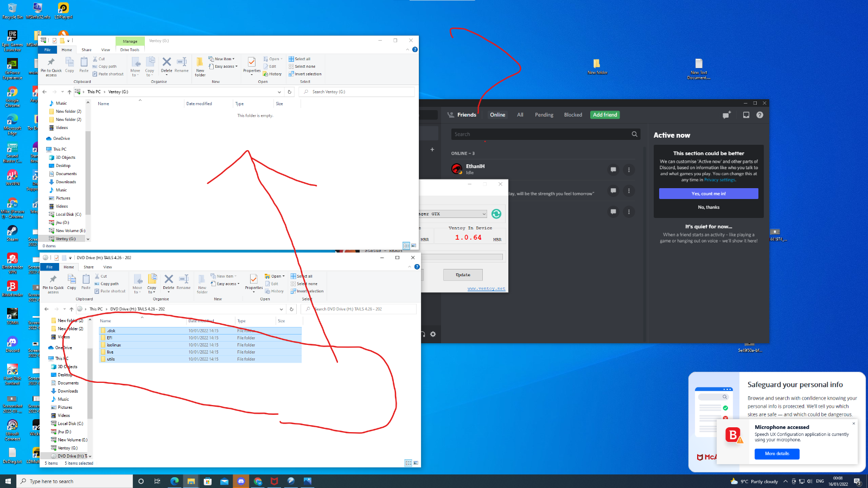This screenshot has height=488, width=868.
Task: Click Cut in the DVD Drive (H:) ribbon
Action: 101,276
